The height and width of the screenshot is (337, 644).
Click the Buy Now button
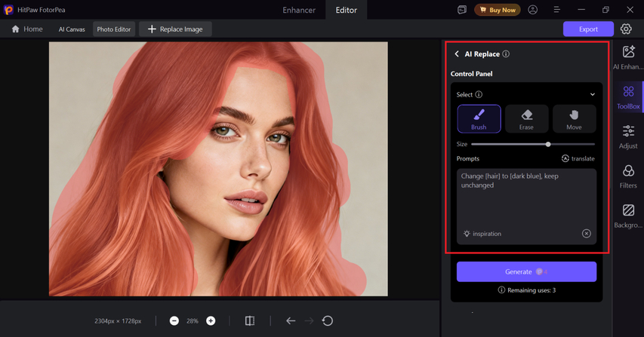[x=498, y=10]
